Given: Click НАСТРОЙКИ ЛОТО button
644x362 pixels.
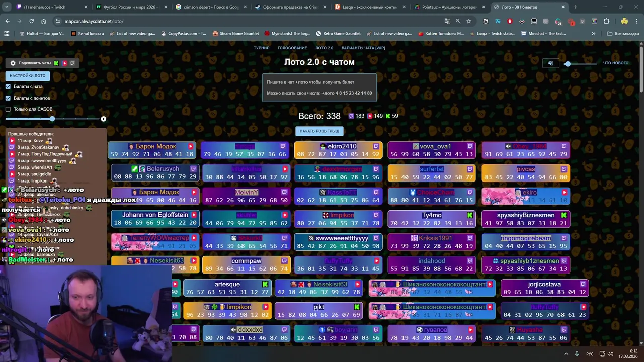Looking at the screenshot, I should click(x=27, y=76).
